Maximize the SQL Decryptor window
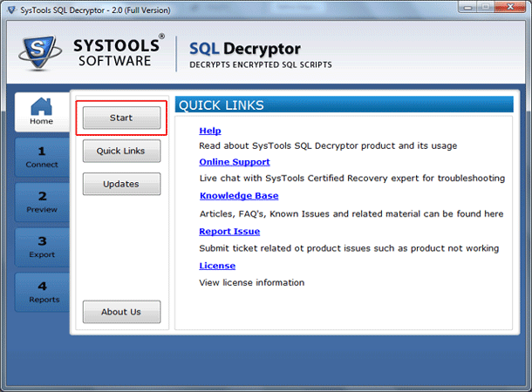532x392 pixels. pos(486,7)
